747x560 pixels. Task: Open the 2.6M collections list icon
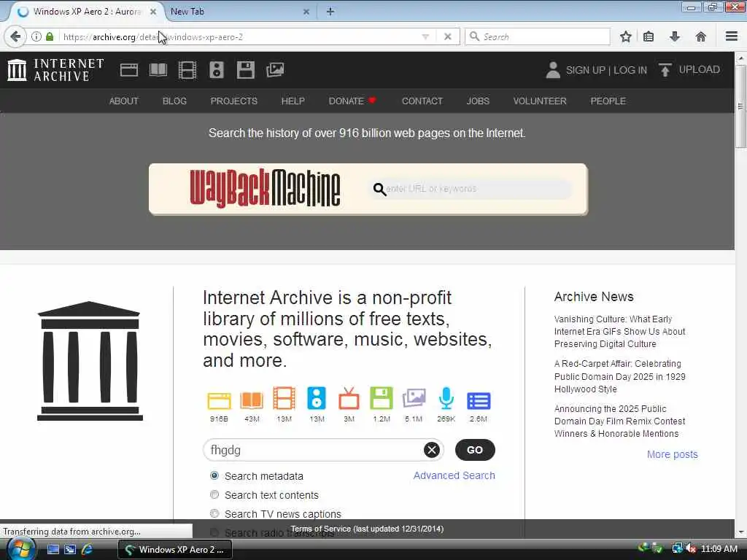(x=479, y=401)
